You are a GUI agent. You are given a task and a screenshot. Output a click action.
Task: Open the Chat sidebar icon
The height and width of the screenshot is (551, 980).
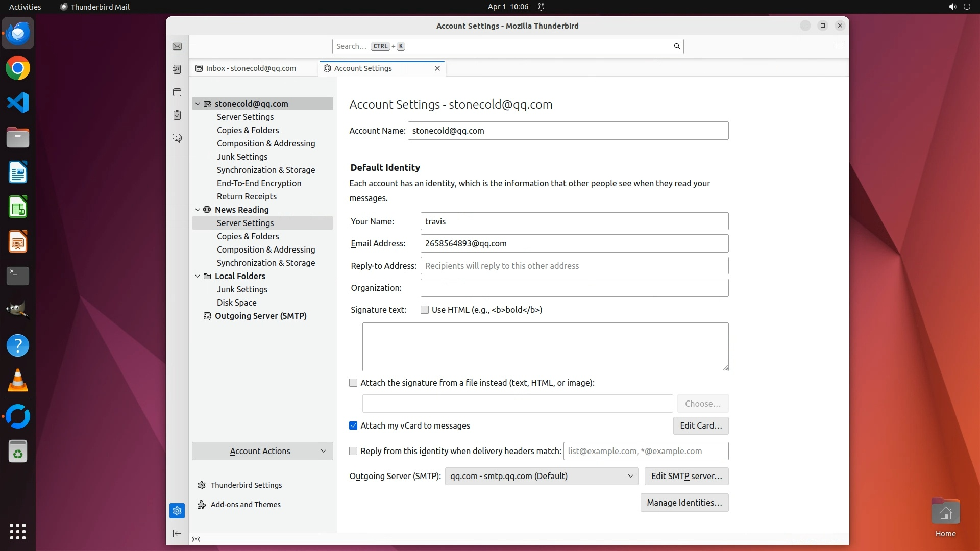[x=177, y=138]
